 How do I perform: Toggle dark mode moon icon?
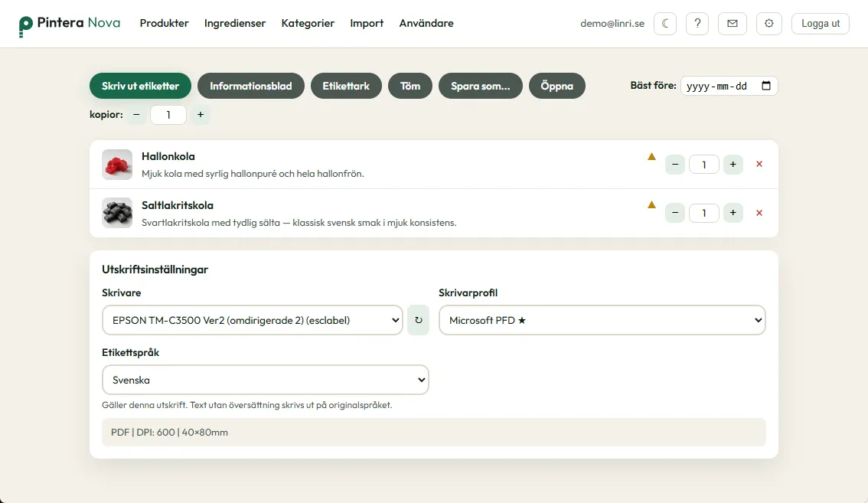(x=665, y=24)
